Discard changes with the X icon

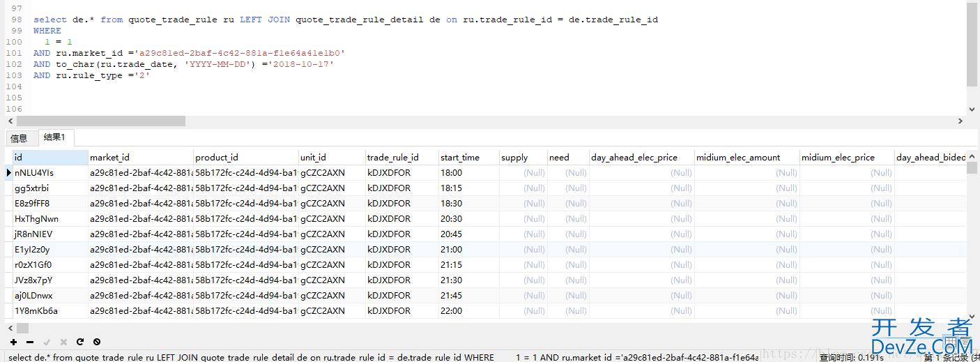(x=63, y=342)
